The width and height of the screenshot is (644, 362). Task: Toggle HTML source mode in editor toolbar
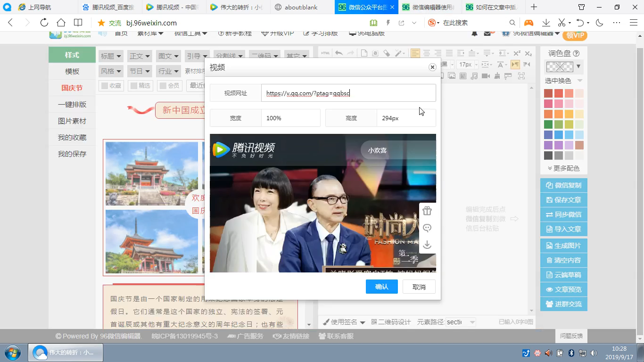click(x=325, y=53)
